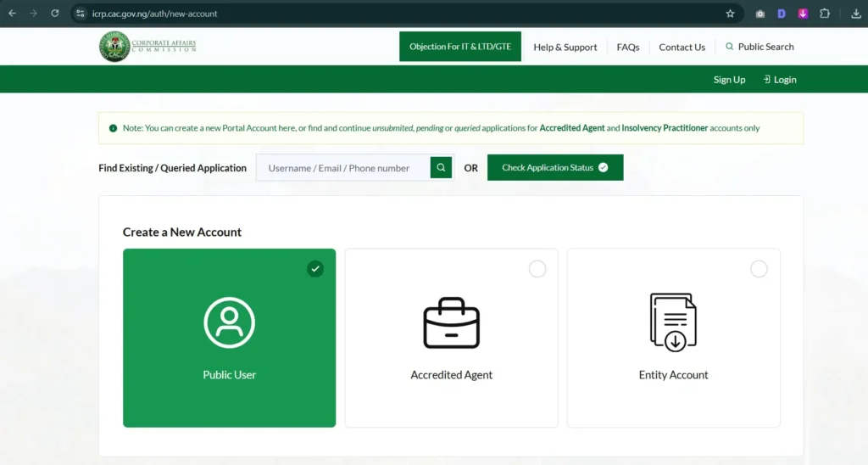Click the Entity Account card label
Image resolution: width=868 pixels, height=465 pixels.
point(673,375)
